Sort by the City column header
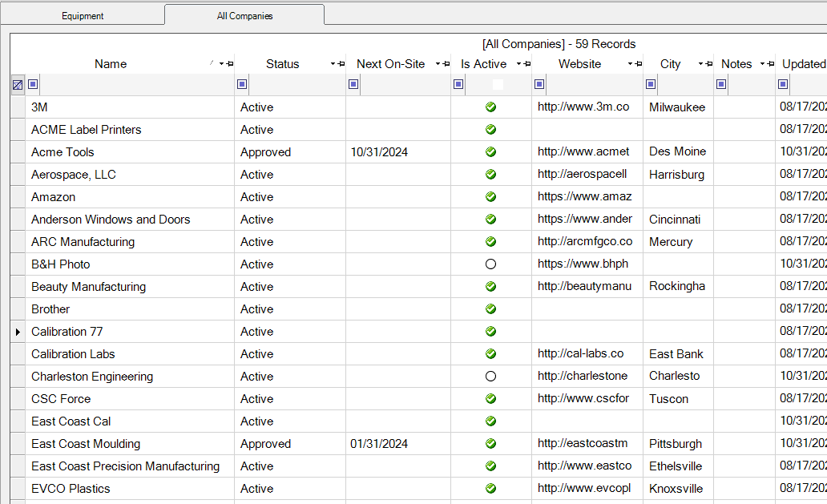The width and height of the screenshot is (827, 504). tap(671, 64)
